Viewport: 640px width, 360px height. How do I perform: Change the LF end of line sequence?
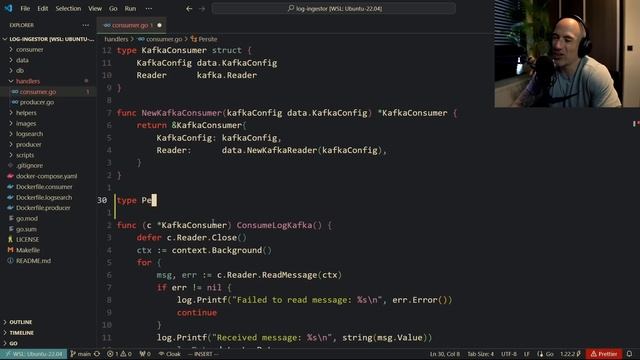click(527, 354)
